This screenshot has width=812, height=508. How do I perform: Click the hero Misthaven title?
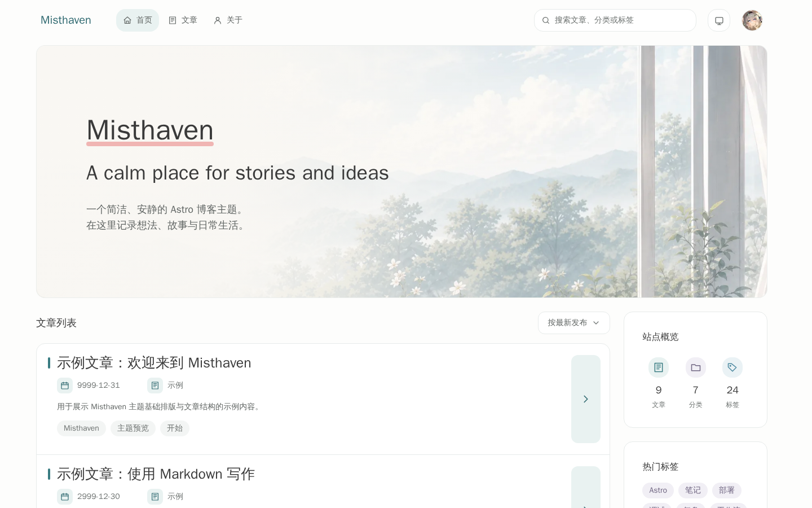pos(150,130)
